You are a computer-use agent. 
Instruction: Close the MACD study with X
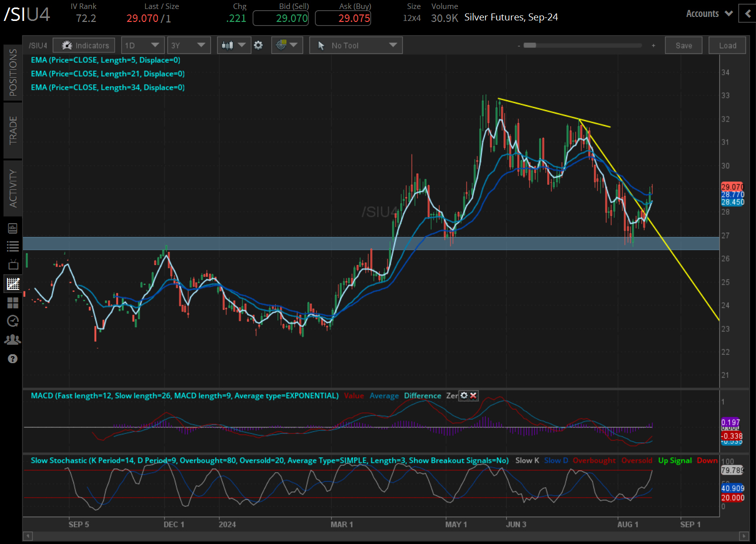(473, 396)
